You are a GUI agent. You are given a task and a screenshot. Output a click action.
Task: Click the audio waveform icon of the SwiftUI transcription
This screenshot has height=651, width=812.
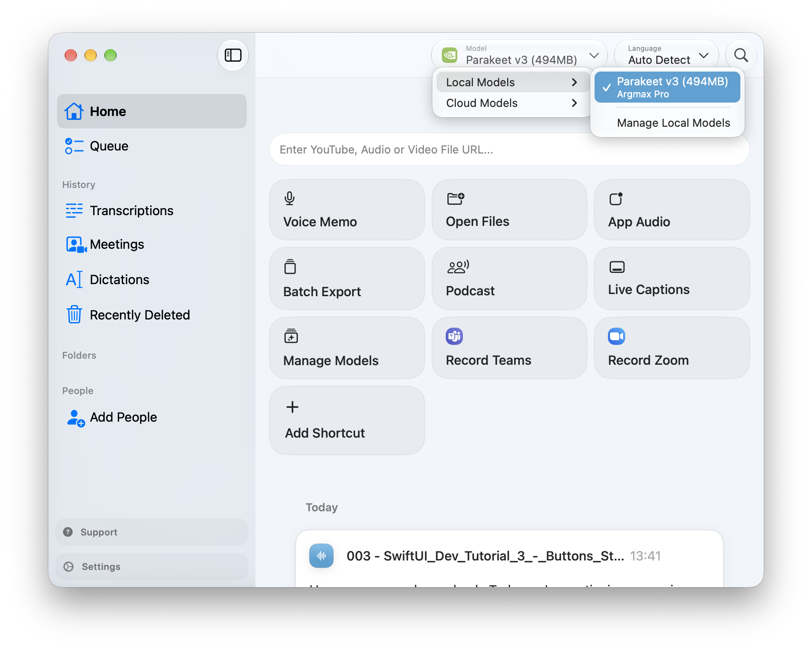(321, 556)
